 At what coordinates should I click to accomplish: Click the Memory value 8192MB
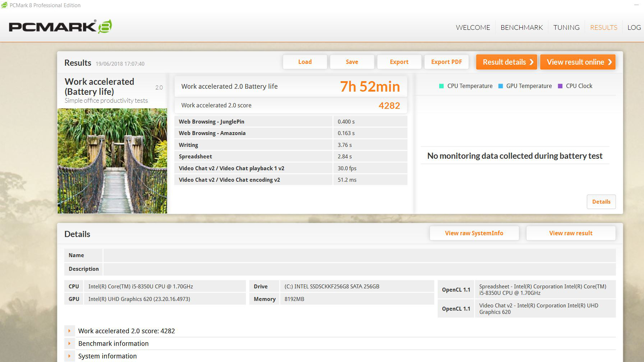(x=294, y=299)
